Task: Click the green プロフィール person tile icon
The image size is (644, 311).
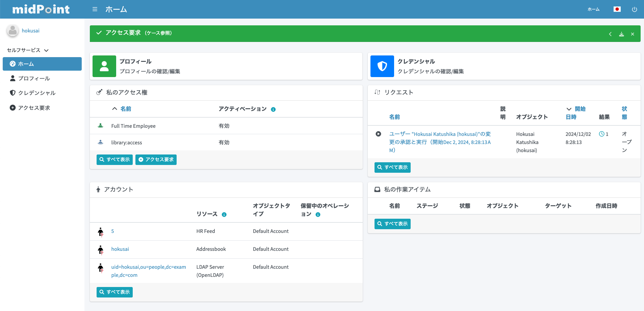Action: [x=104, y=66]
